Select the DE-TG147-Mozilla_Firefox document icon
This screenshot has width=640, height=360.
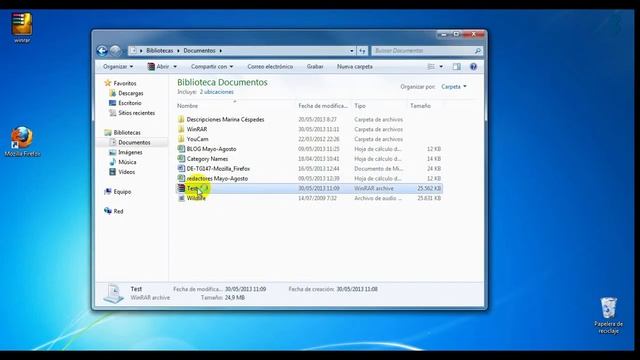pos(181,168)
